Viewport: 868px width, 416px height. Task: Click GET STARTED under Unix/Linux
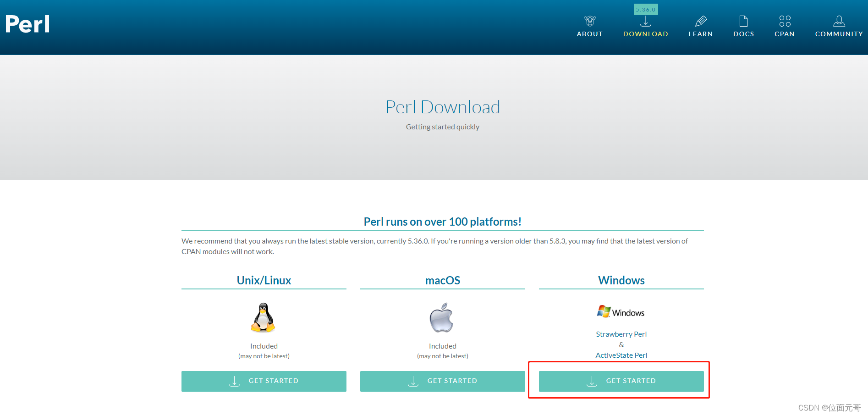coord(264,381)
